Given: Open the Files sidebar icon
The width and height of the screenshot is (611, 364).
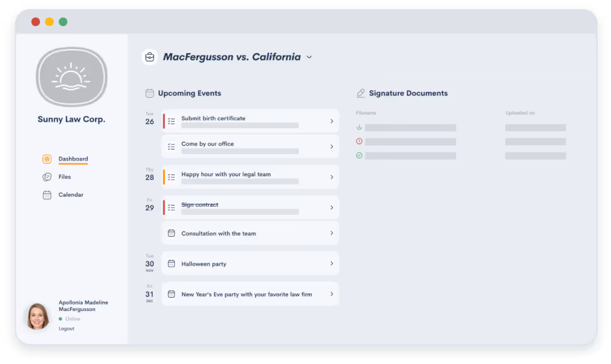Looking at the screenshot, I should click(46, 177).
